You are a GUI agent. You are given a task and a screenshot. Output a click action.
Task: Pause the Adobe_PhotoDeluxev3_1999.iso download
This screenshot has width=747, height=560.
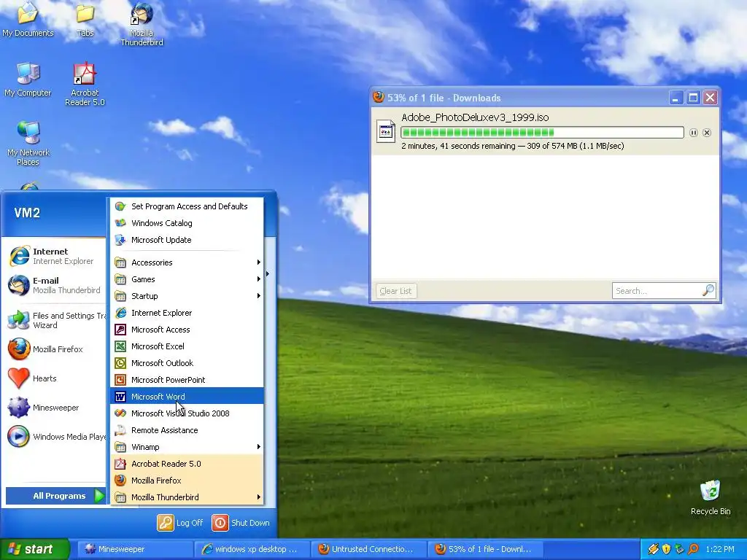point(694,133)
